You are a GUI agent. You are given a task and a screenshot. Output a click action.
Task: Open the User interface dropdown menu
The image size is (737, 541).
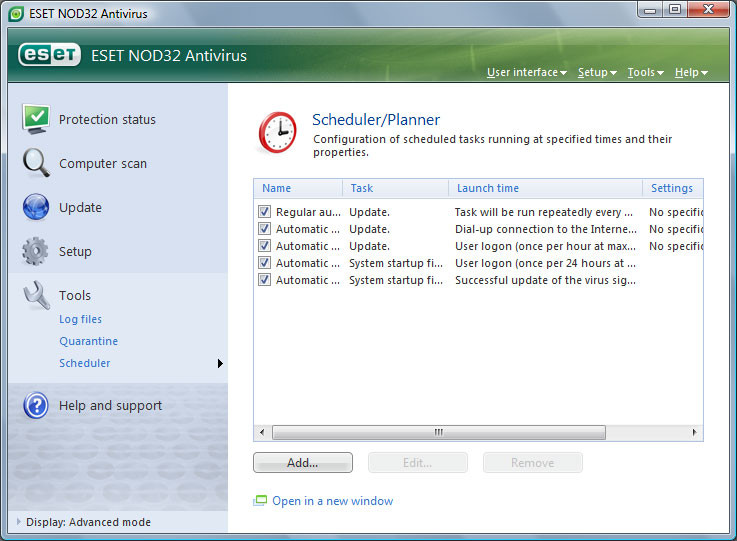coord(527,72)
